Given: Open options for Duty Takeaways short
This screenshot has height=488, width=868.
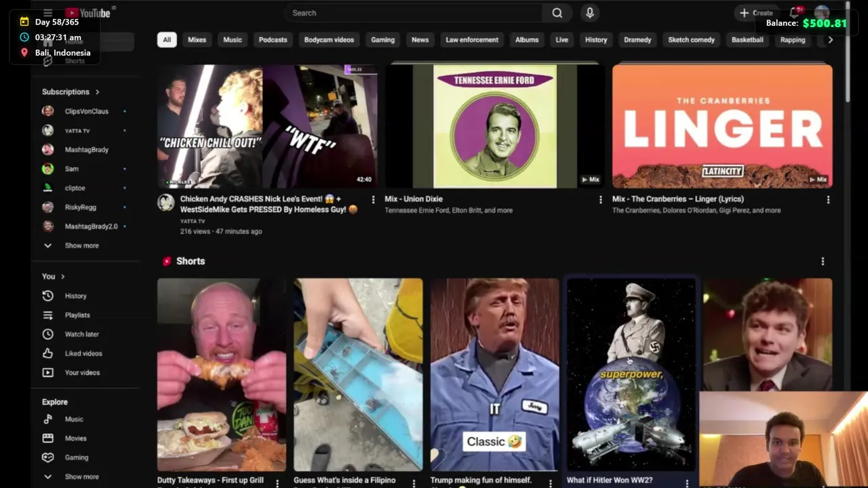Looking at the screenshot, I should point(277,483).
